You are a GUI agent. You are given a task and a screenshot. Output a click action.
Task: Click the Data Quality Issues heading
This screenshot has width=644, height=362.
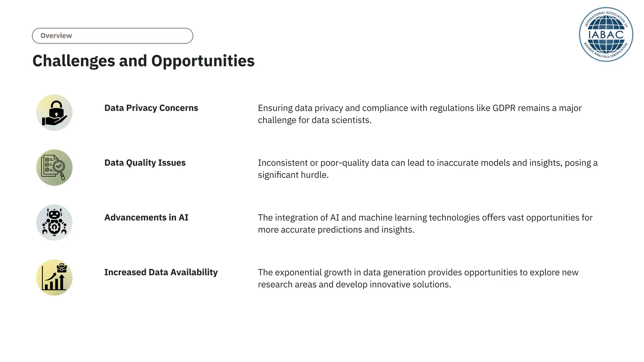[x=145, y=163]
